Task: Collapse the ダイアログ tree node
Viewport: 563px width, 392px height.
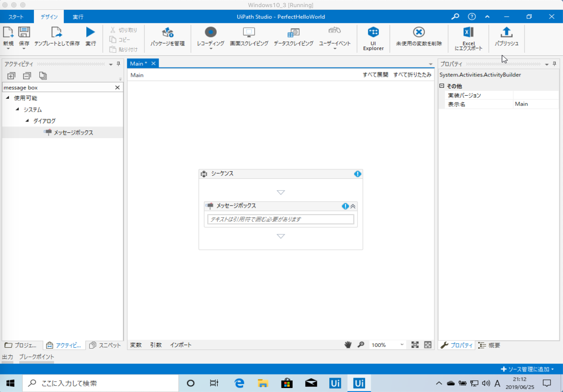Action: (x=28, y=121)
